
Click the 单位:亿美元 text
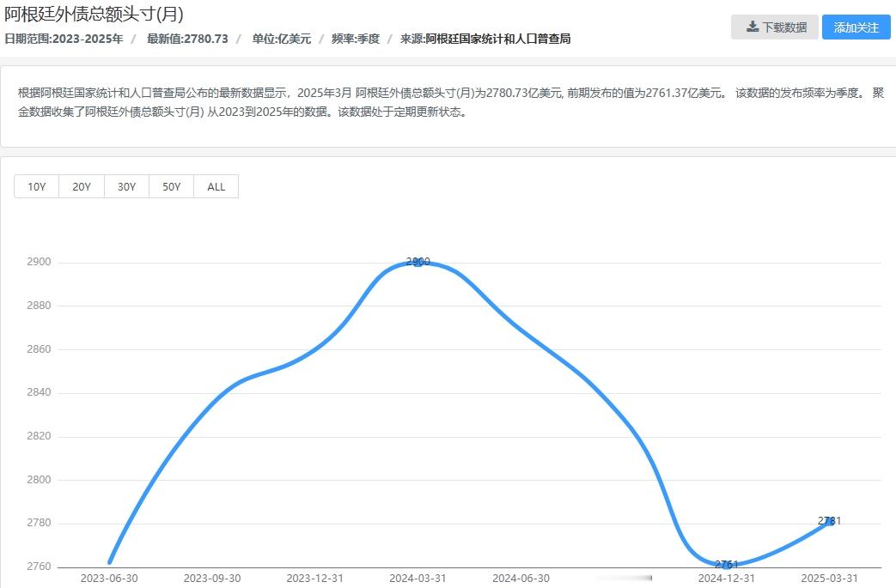click(282, 39)
